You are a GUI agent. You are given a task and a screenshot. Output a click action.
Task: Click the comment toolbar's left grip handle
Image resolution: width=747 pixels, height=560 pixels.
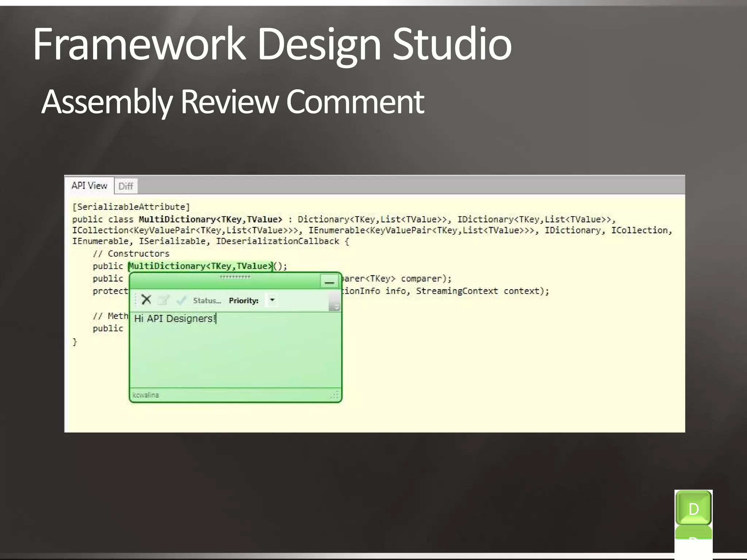coord(135,300)
